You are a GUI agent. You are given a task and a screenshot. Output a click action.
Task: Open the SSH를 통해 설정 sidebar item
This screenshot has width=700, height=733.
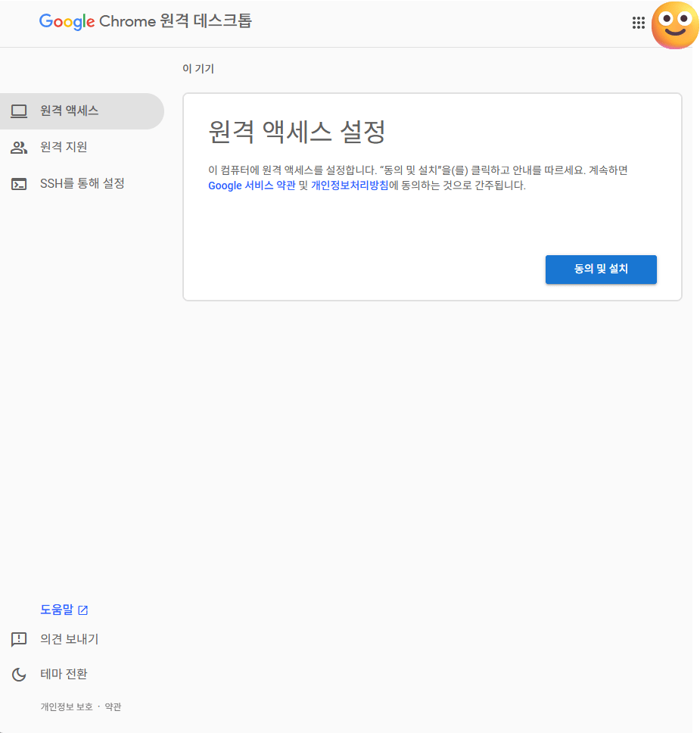click(82, 184)
